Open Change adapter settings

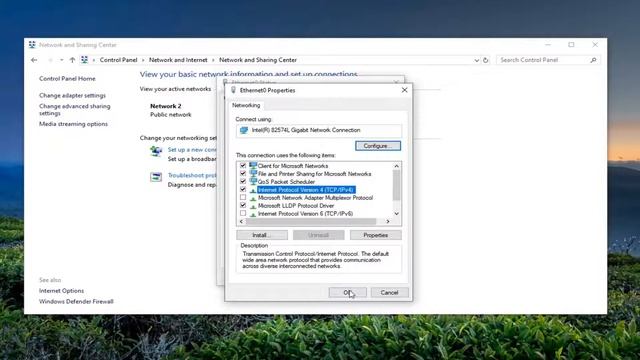pos(72,95)
